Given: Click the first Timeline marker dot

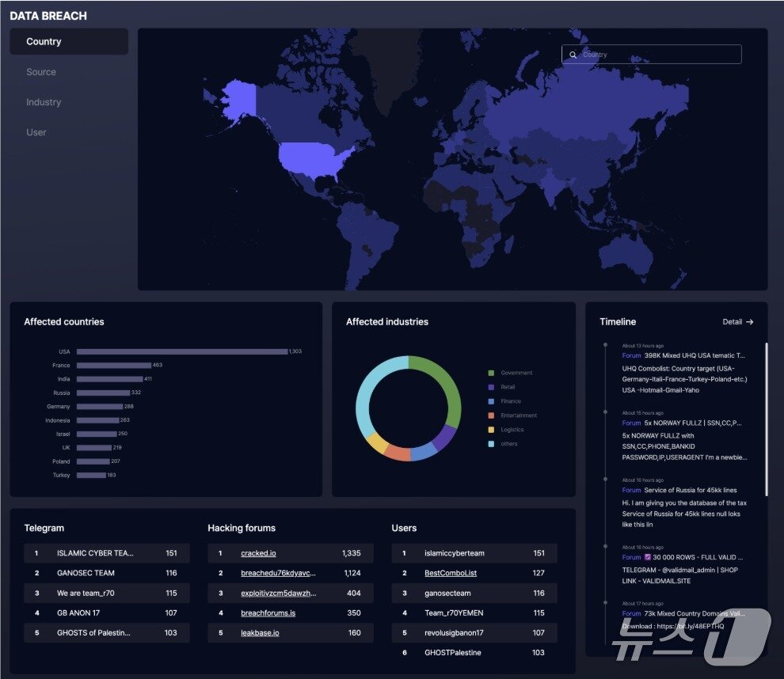Looking at the screenshot, I should click(x=605, y=345).
